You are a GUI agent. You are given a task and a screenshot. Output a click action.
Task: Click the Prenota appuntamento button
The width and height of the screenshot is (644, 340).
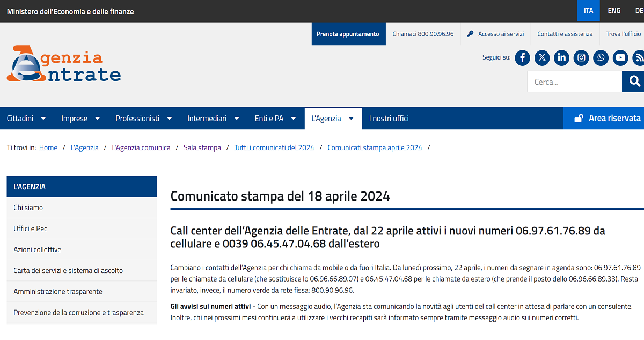pyautogui.click(x=348, y=33)
